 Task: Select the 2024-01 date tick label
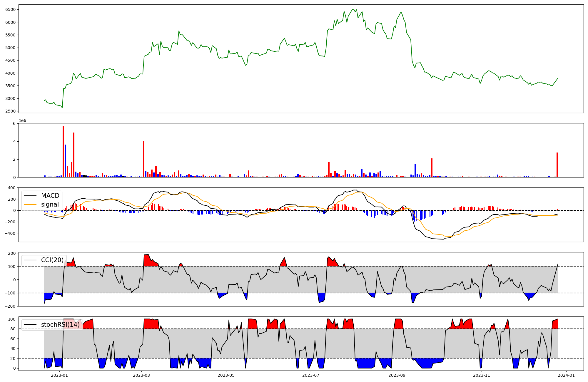coord(566,375)
